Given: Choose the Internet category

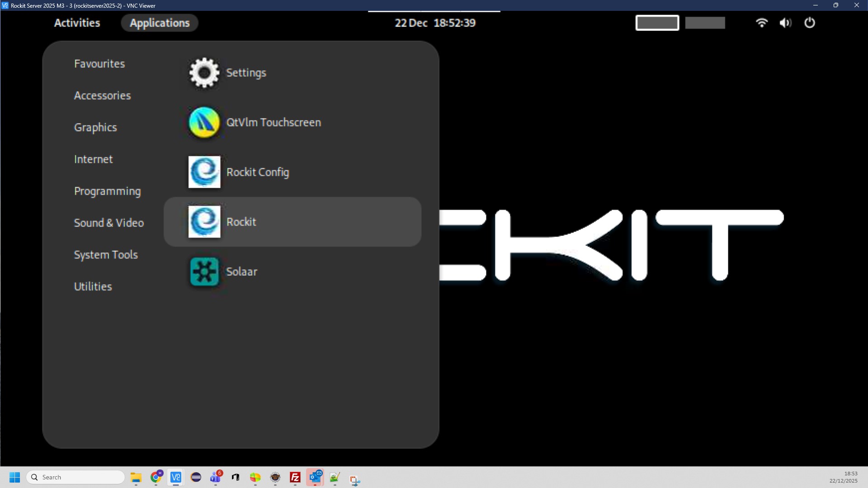Looking at the screenshot, I should click(93, 160).
